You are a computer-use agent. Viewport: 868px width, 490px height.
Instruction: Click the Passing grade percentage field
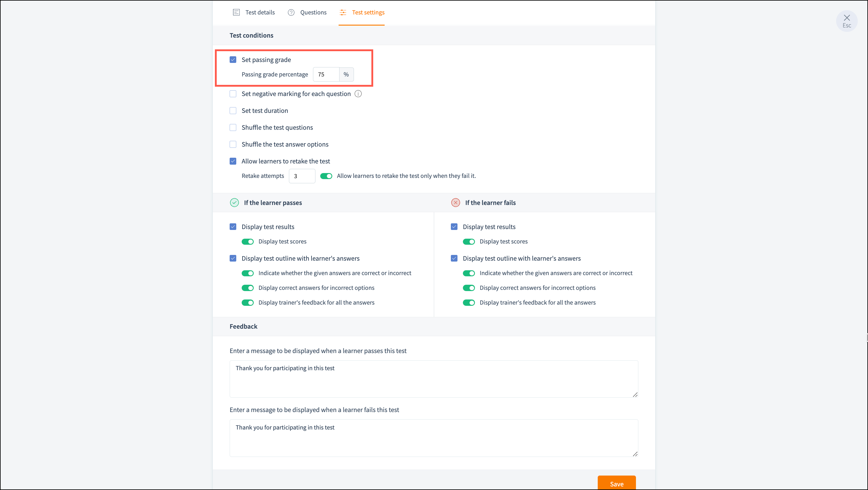pyautogui.click(x=326, y=74)
